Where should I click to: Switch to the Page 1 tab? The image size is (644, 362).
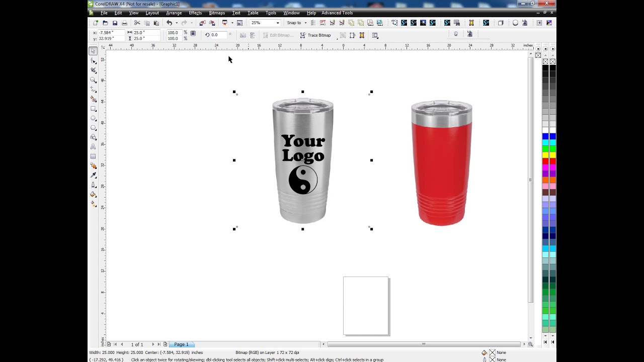(181, 344)
